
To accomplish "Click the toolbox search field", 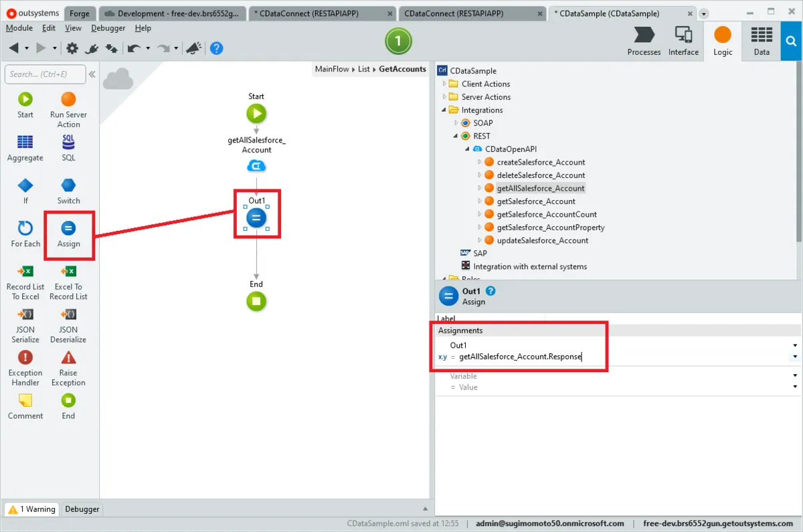I will tap(45, 74).
